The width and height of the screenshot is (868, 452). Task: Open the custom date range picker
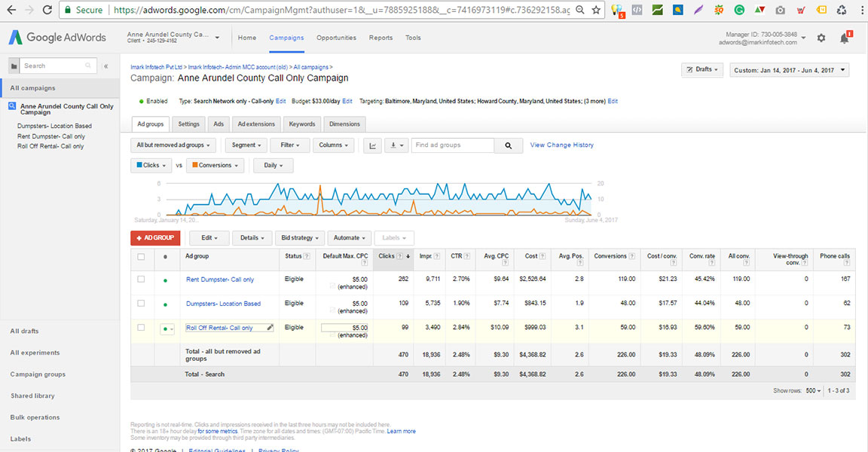(x=788, y=70)
